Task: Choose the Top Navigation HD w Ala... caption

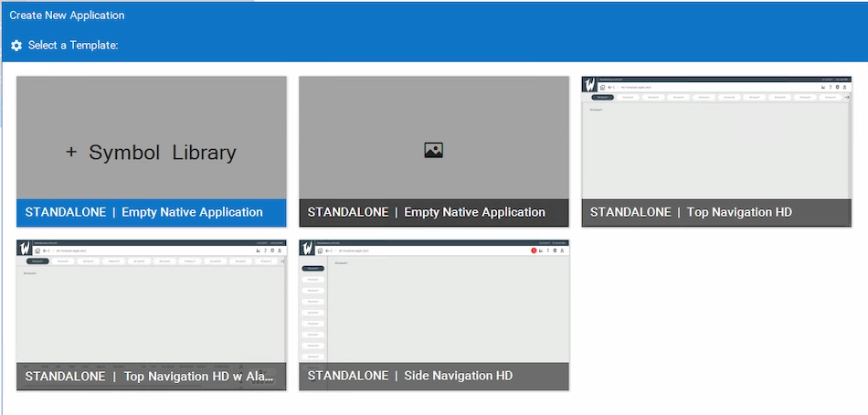Action: pos(152,376)
